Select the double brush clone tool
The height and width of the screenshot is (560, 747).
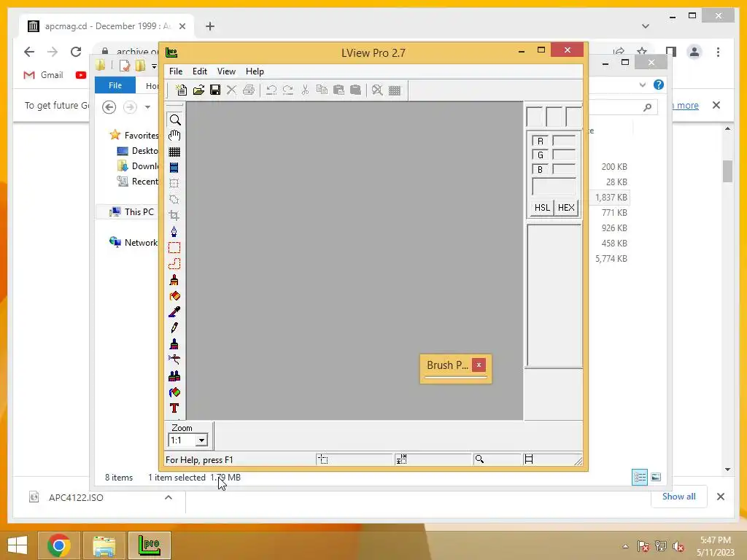point(174,376)
